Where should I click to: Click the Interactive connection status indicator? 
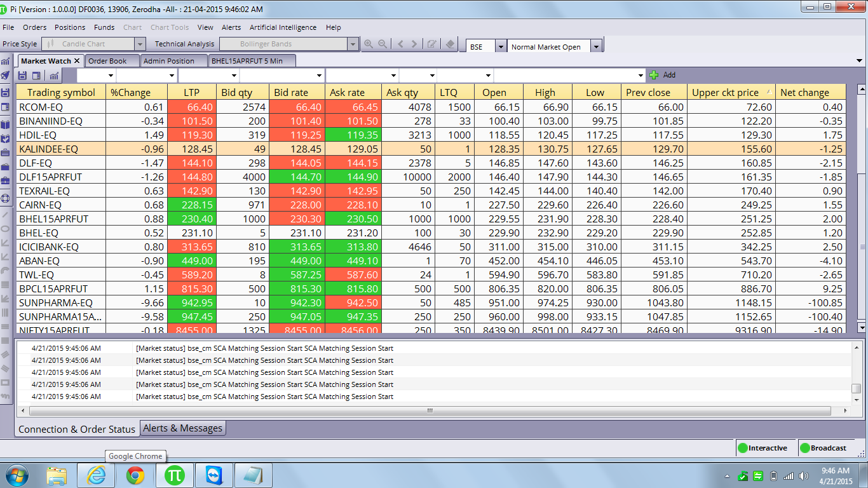coord(764,448)
